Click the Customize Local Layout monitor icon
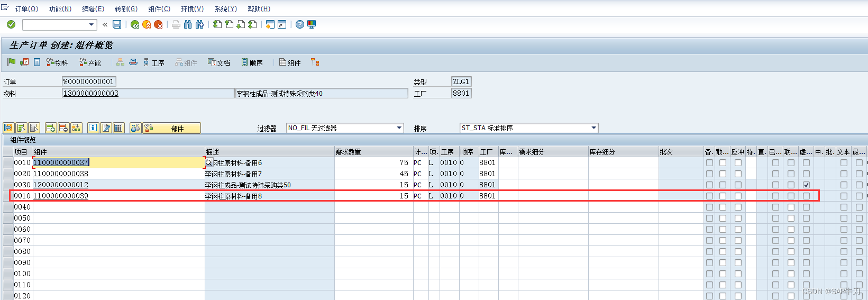 click(x=312, y=24)
